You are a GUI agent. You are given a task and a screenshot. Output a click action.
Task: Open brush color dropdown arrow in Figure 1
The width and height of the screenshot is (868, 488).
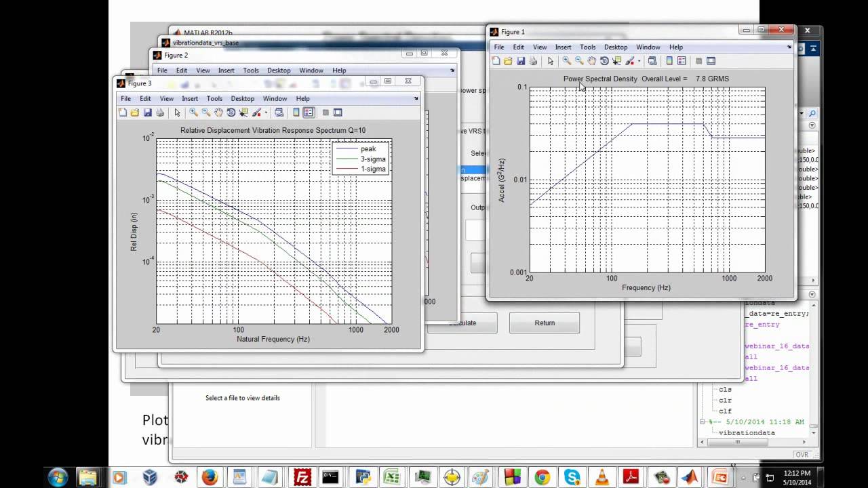coord(639,61)
